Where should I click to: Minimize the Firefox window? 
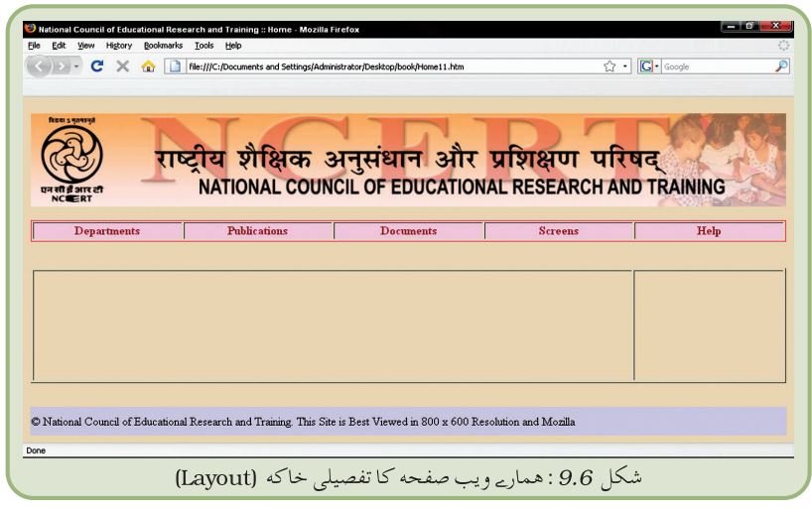[x=731, y=26]
